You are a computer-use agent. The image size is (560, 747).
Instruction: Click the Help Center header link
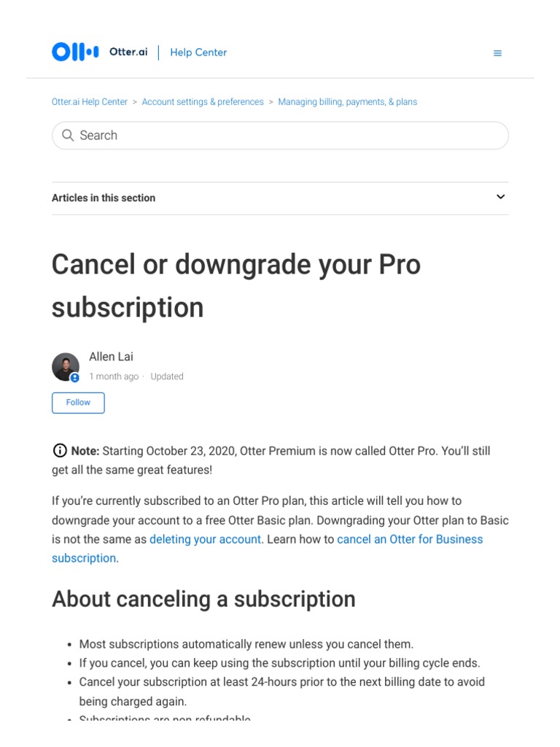[x=198, y=53]
